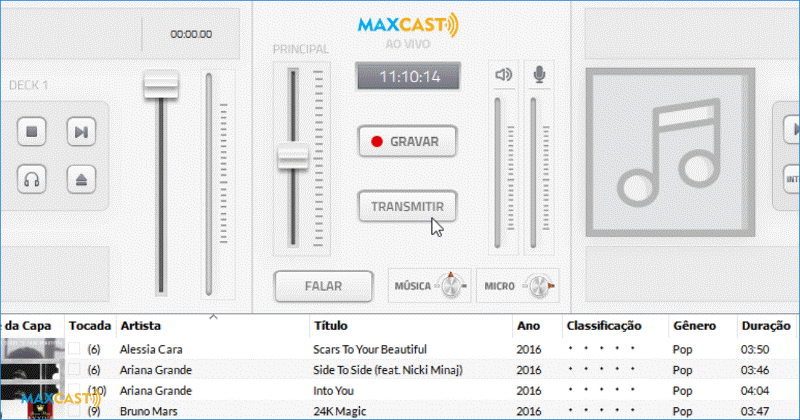
Task: Check the box for Scars To Your Beautiful
Action: pyautogui.click(x=74, y=349)
